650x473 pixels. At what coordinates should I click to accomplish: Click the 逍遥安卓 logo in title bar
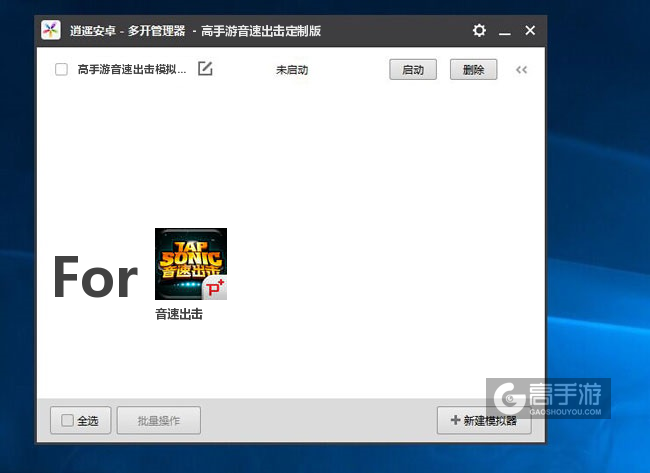(51, 31)
